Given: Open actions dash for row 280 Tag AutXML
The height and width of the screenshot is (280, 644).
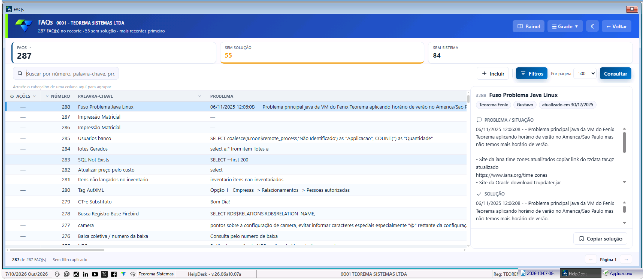Looking at the screenshot, I should tap(23, 190).
